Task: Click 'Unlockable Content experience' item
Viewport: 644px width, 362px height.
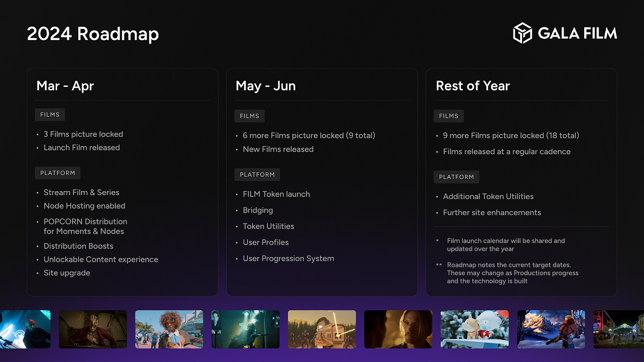Action: click(x=101, y=260)
